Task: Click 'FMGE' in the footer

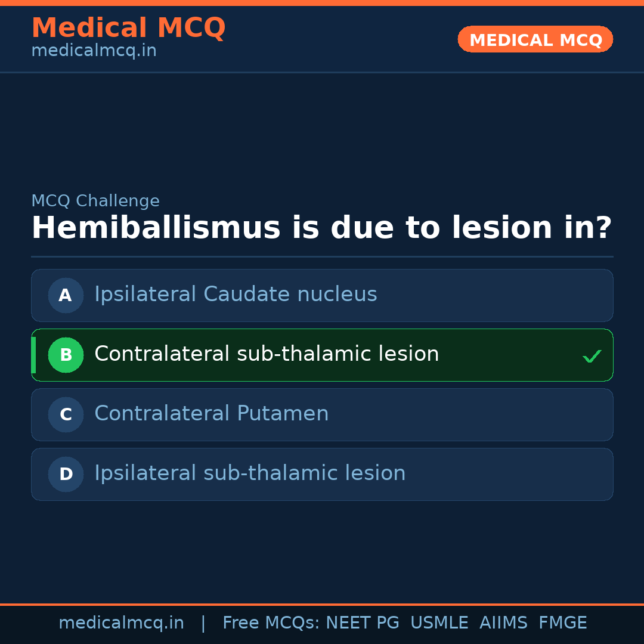Action: coord(563,623)
